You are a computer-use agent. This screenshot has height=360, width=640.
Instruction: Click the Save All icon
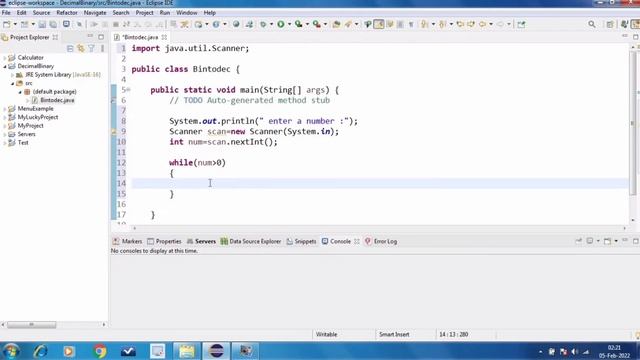53,24
